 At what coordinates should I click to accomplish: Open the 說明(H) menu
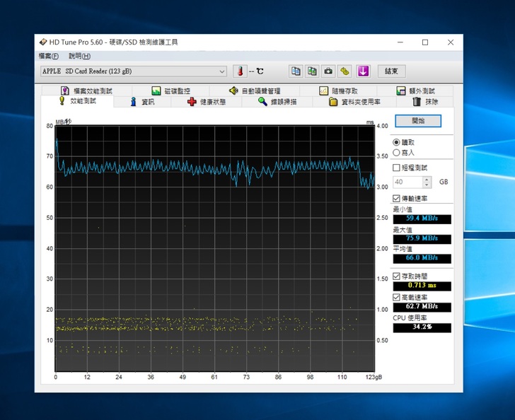pyautogui.click(x=79, y=56)
